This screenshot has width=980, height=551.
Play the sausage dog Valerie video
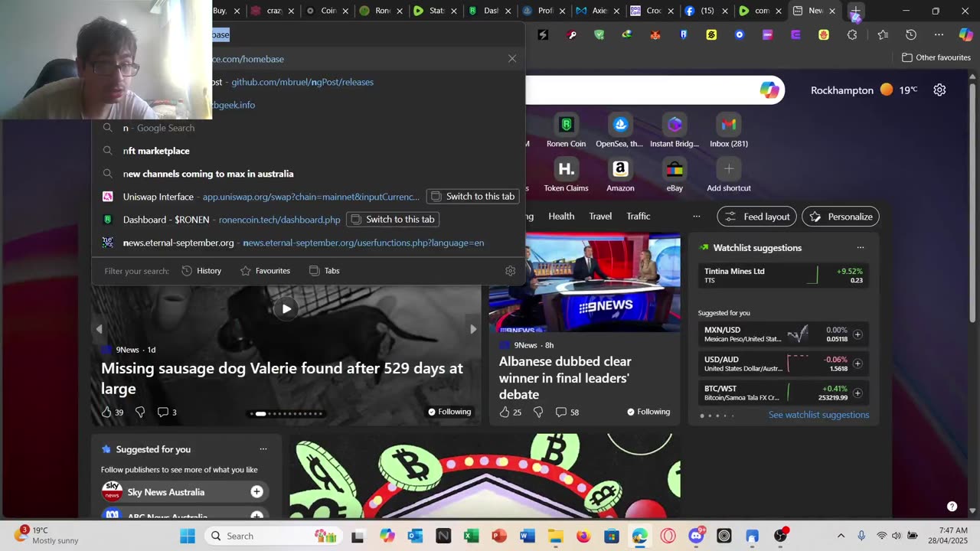pyautogui.click(x=286, y=309)
